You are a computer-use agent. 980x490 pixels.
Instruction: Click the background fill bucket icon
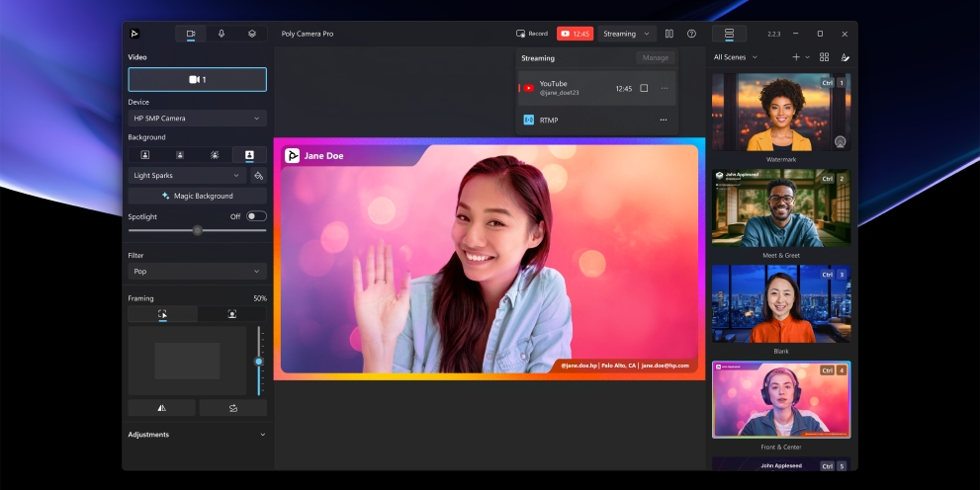258,176
